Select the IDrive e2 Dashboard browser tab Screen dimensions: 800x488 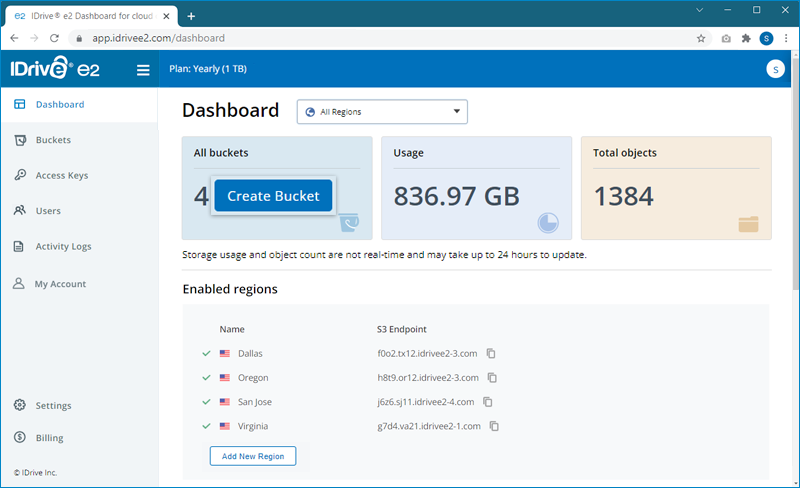(x=91, y=16)
